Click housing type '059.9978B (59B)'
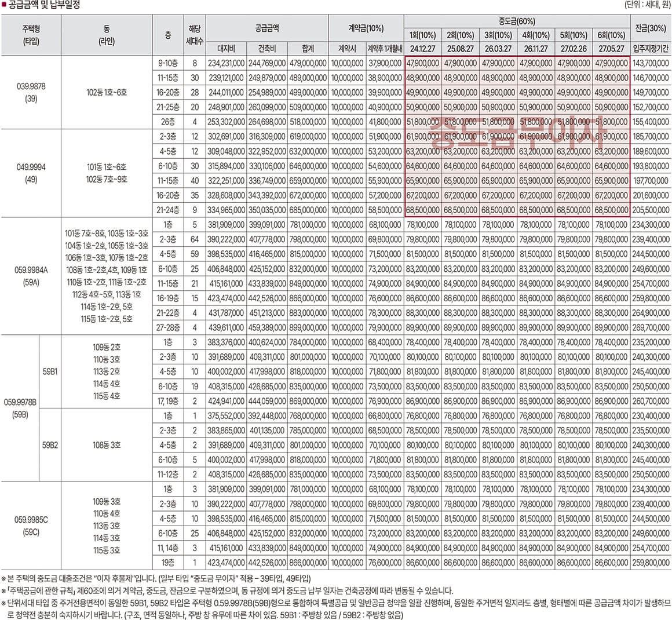 click(20, 408)
